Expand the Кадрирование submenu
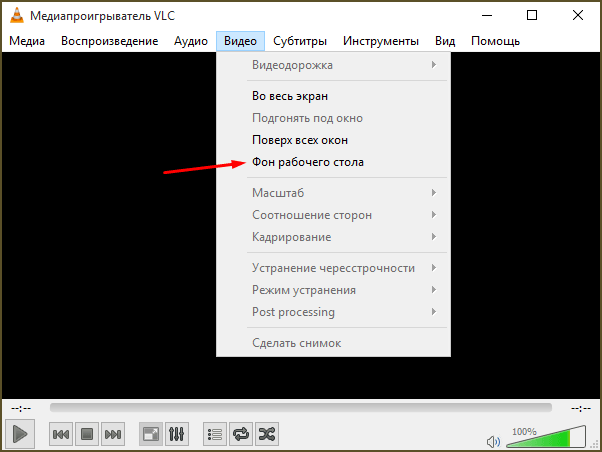This screenshot has width=602, height=452. 333,237
